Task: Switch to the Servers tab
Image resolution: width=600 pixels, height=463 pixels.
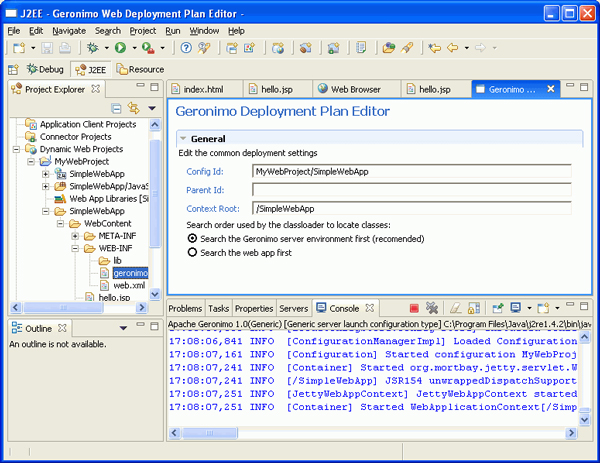Action: pyautogui.click(x=293, y=308)
